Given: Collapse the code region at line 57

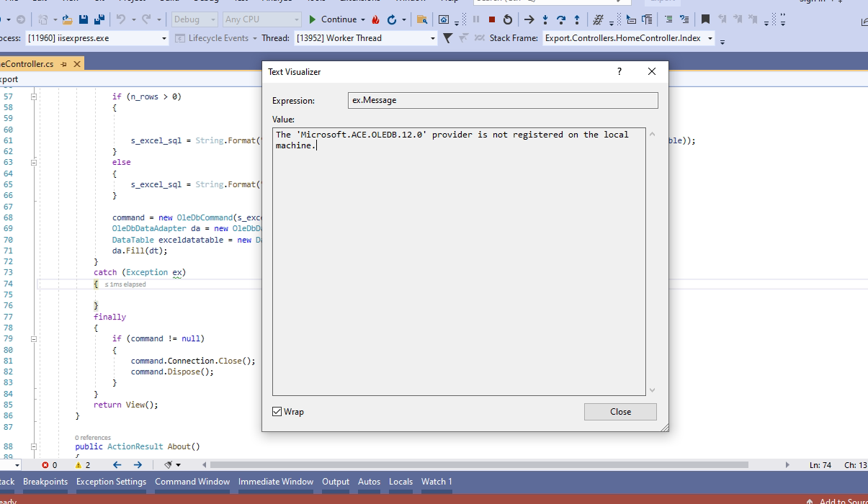Looking at the screenshot, I should (x=34, y=96).
